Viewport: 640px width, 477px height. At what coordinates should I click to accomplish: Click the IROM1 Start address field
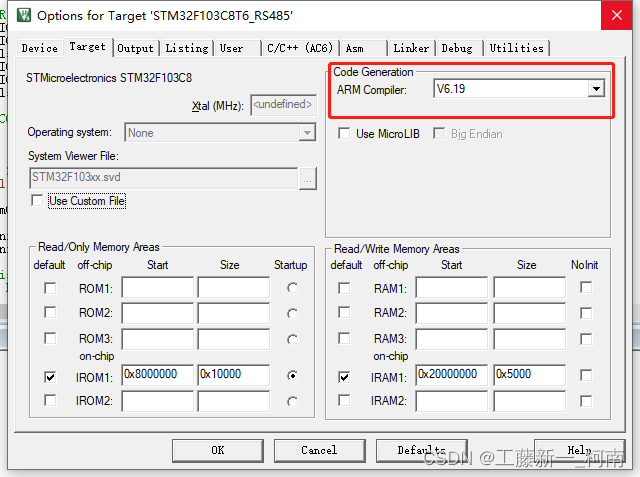[x=158, y=375]
